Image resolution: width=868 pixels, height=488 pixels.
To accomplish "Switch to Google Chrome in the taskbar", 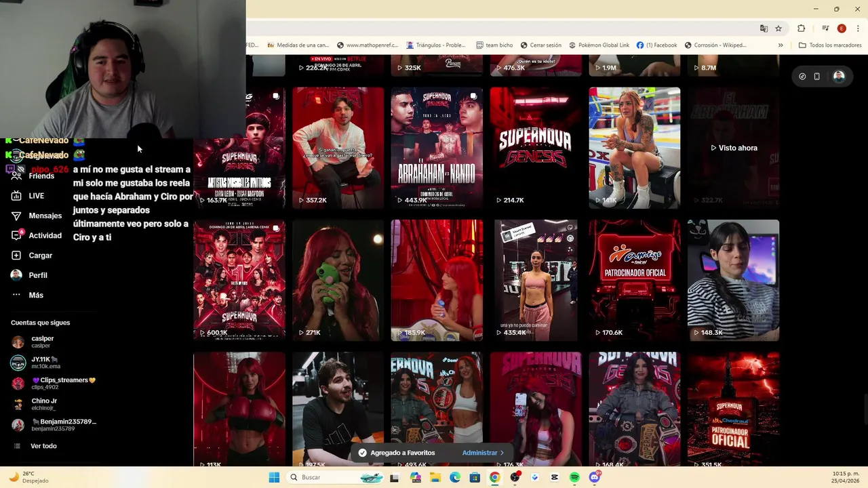I will point(495,477).
